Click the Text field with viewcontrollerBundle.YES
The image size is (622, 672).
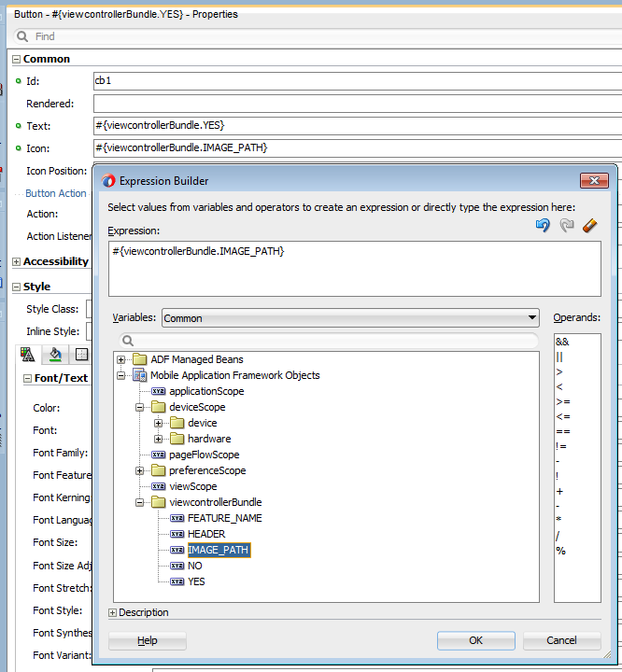click(x=358, y=126)
